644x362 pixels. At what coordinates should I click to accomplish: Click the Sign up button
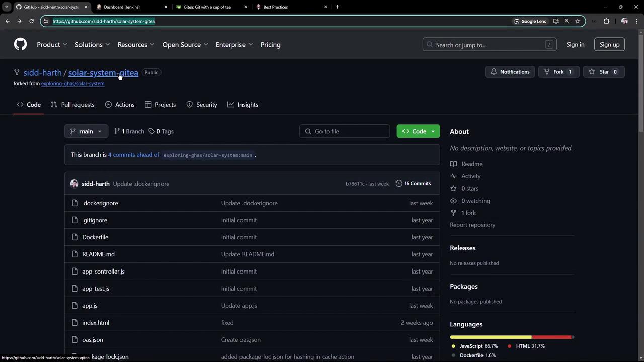point(609,45)
